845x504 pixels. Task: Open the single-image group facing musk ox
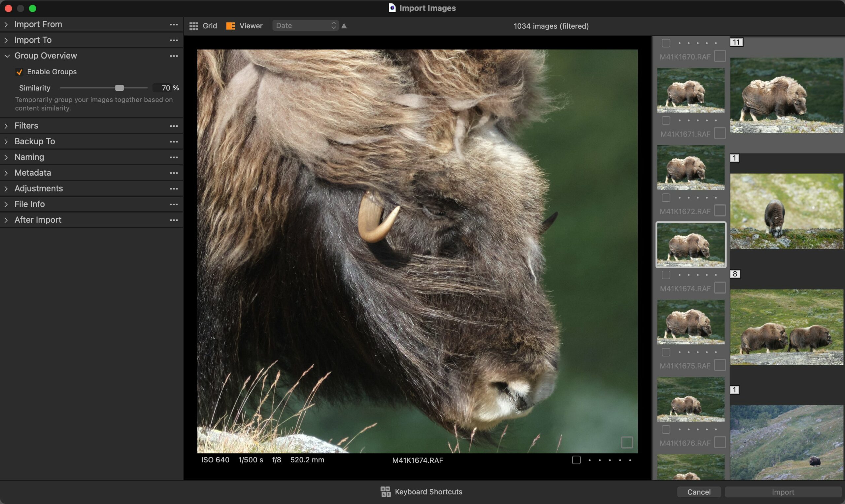pyautogui.click(x=787, y=211)
